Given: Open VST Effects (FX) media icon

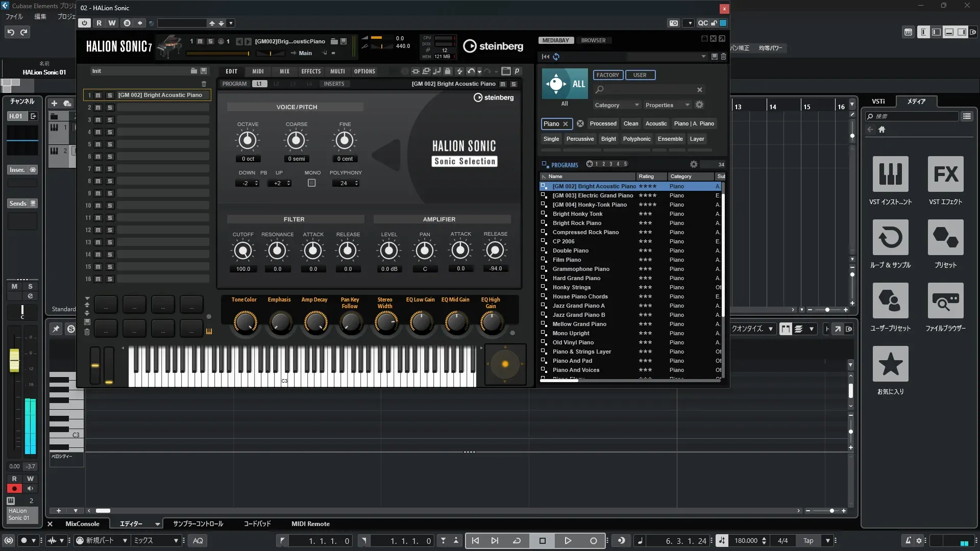Looking at the screenshot, I should point(945,174).
